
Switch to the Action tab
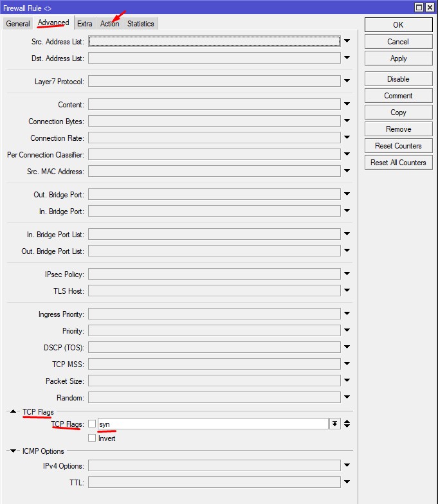point(109,24)
